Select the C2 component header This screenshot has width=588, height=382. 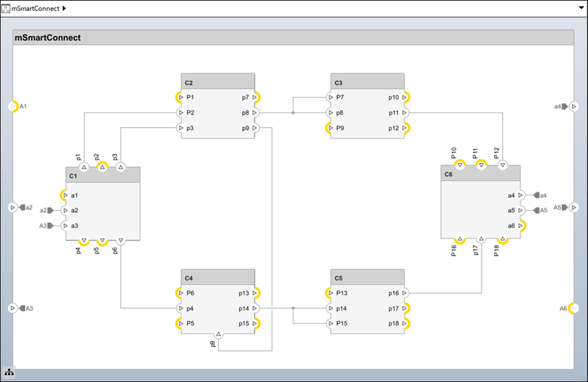tap(217, 82)
